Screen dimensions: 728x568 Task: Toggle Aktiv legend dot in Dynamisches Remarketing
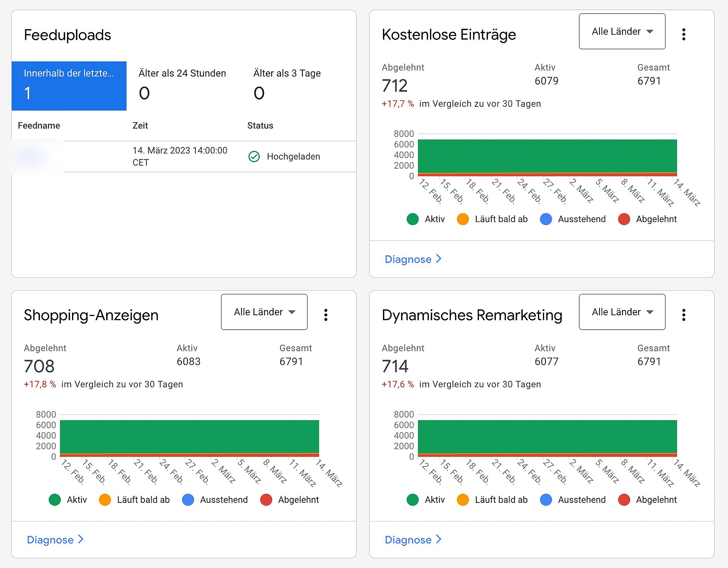click(x=413, y=500)
